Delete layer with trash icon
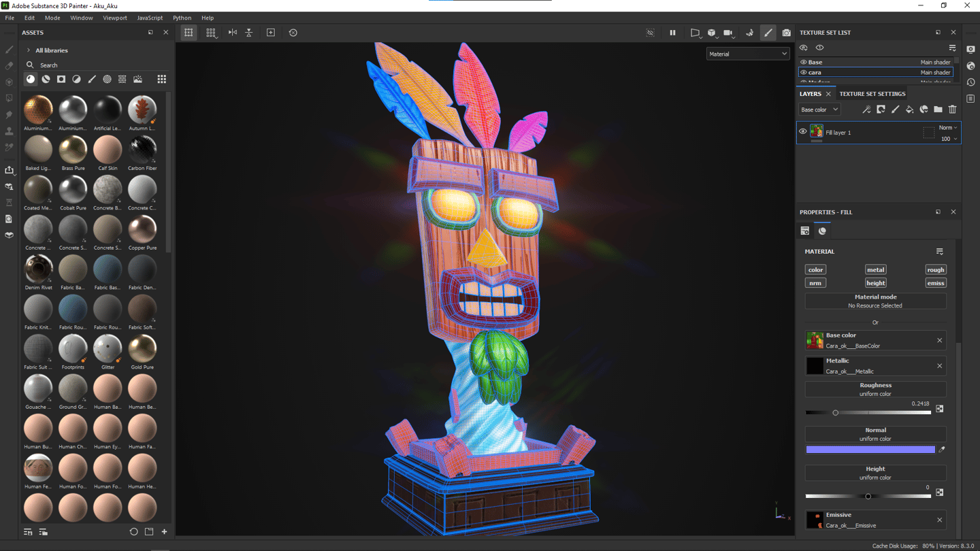Image resolution: width=980 pixels, height=551 pixels. coord(953,110)
